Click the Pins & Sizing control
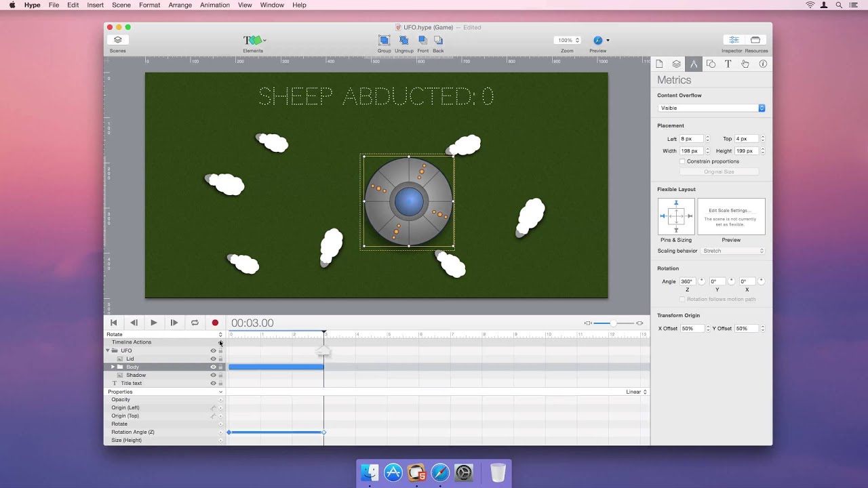The width and height of the screenshot is (868, 488). (x=676, y=217)
